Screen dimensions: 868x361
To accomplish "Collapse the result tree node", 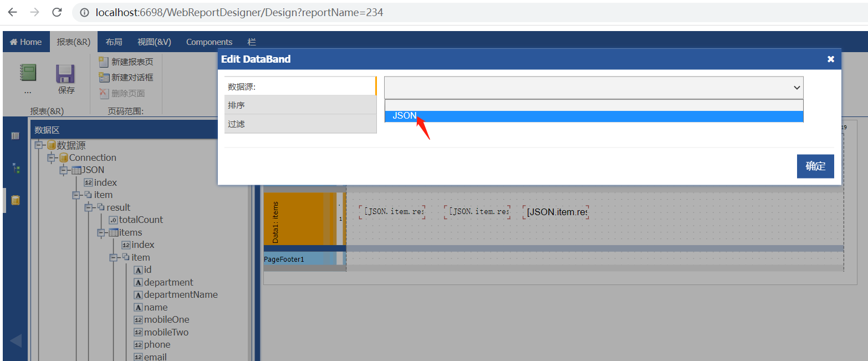I will (x=88, y=207).
